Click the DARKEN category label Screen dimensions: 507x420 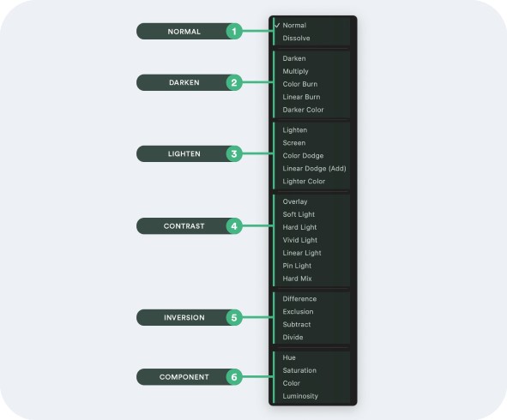[x=184, y=82]
